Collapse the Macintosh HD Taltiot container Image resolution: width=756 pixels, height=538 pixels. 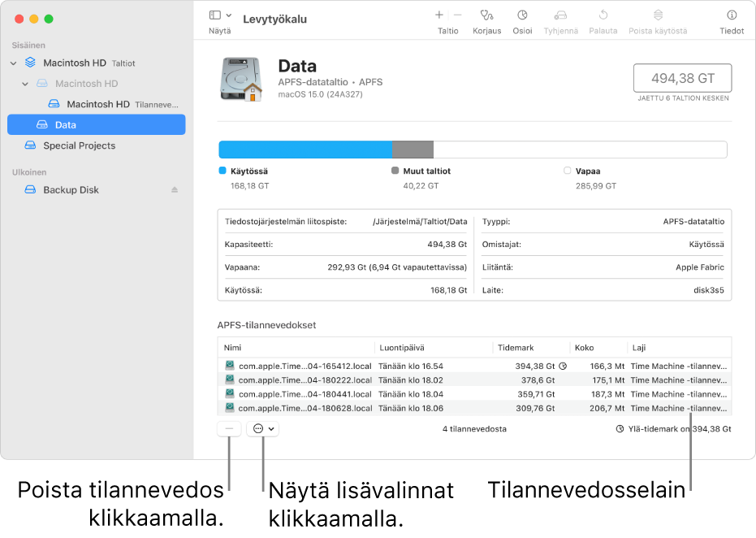14,63
